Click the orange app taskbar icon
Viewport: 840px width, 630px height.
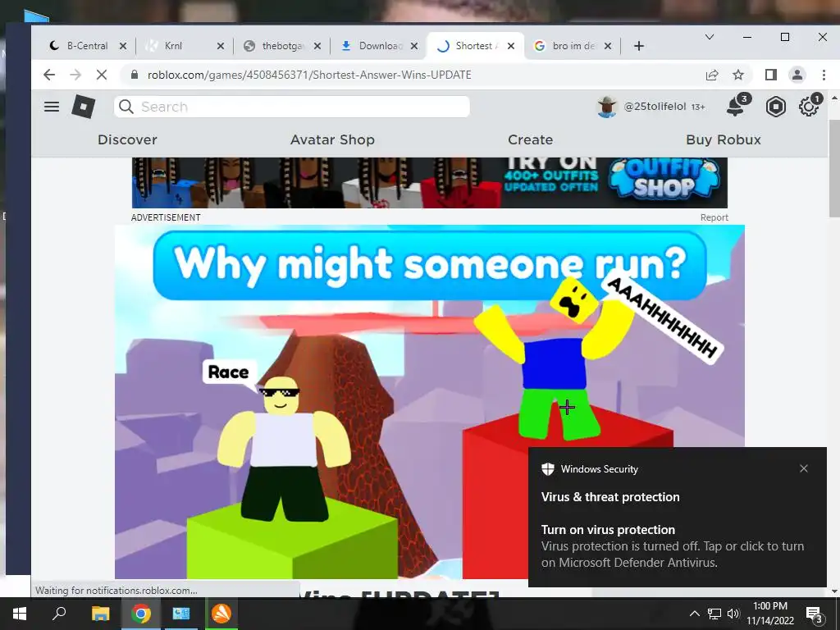tap(221, 614)
